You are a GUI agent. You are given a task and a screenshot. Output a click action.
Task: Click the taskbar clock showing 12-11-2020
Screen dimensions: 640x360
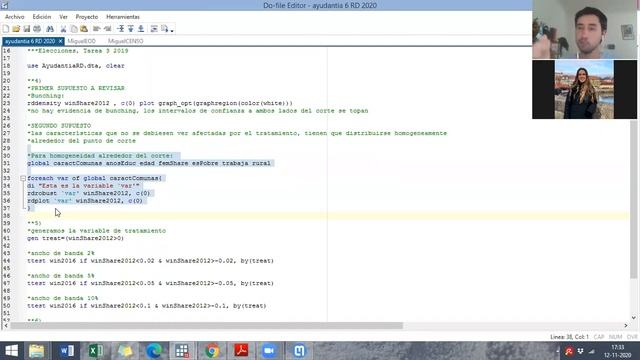point(618,351)
